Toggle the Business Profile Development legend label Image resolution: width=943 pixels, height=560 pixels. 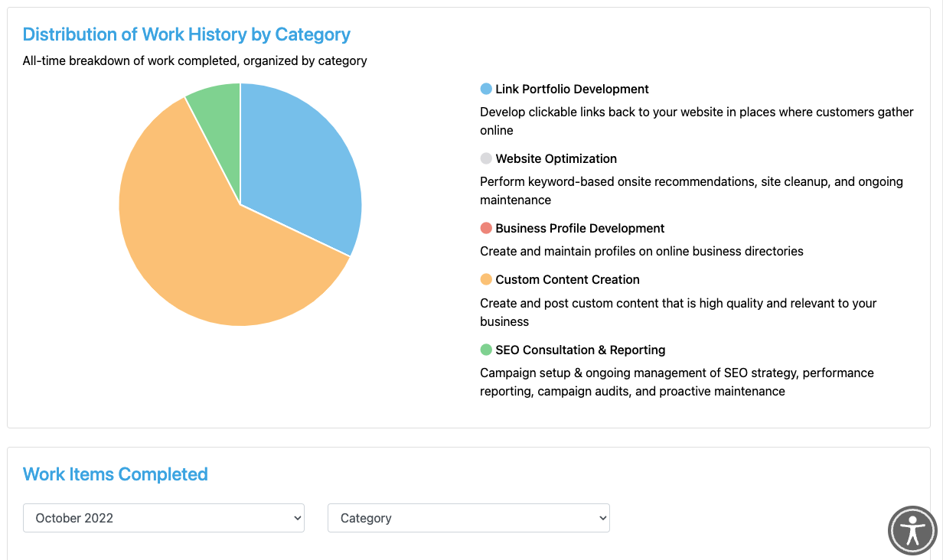[x=579, y=228]
